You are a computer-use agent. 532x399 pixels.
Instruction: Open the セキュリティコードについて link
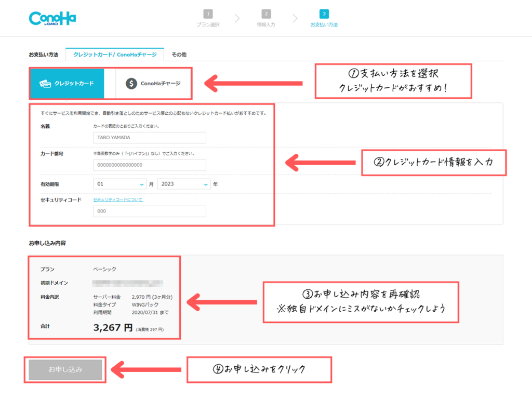point(118,200)
